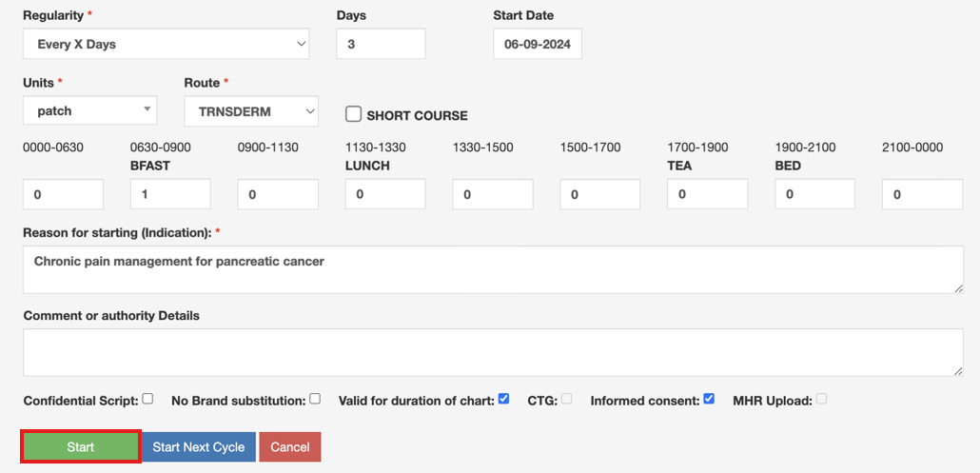Viewport: 980px width, 473px height.
Task: Click the Reason for starting text area
Action: [x=493, y=269]
